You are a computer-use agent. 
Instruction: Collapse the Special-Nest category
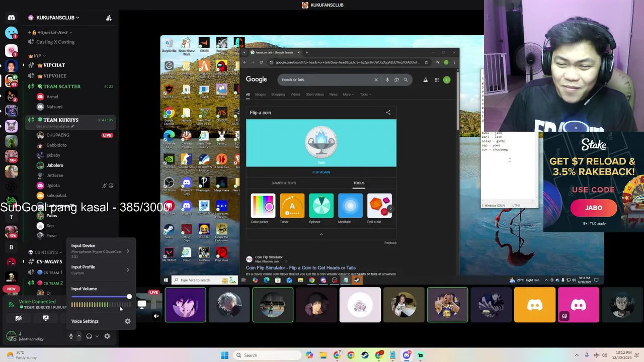click(50, 32)
